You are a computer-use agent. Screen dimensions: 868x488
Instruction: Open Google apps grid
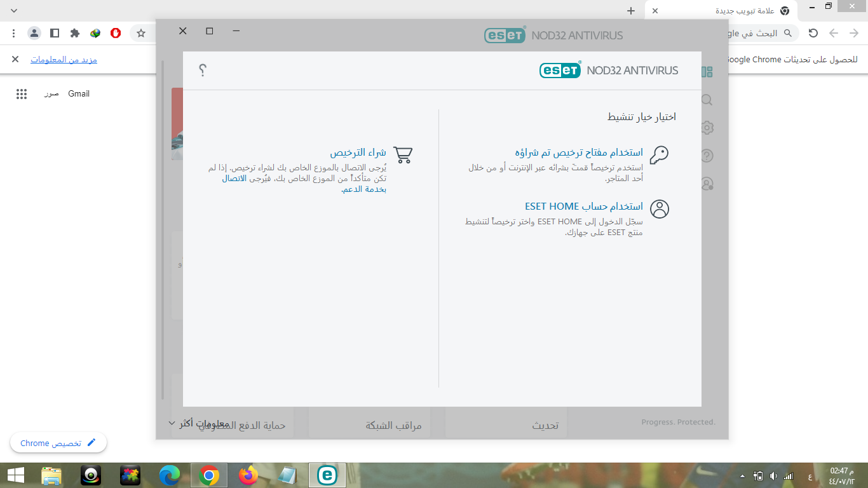point(22,94)
